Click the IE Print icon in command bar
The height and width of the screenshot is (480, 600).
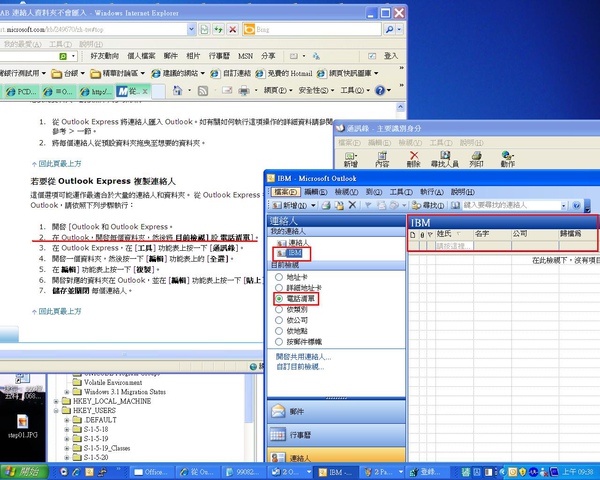244,91
